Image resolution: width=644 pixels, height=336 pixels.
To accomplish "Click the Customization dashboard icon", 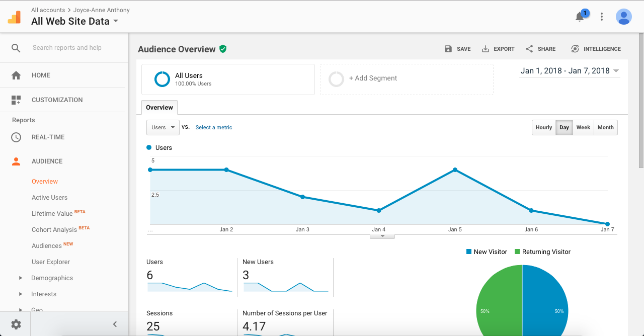I will [x=16, y=100].
